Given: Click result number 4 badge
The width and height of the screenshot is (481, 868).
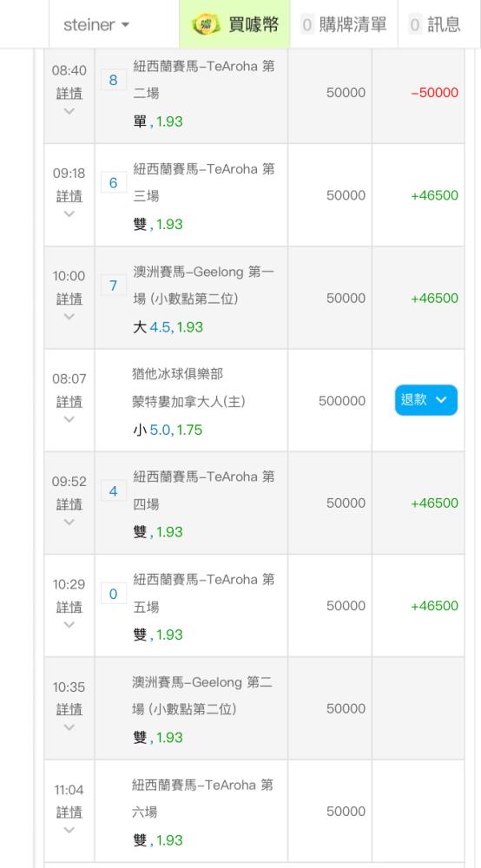Looking at the screenshot, I should point(114,490).
